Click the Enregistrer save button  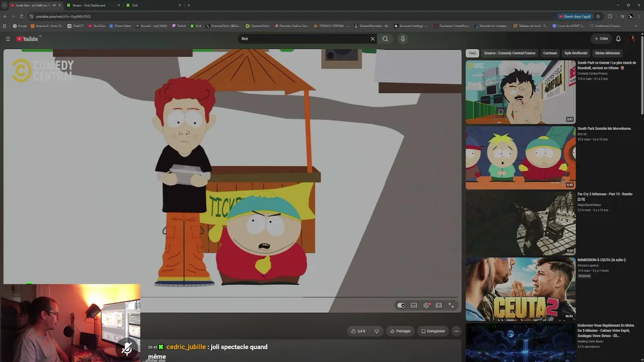tap(433, 331)
